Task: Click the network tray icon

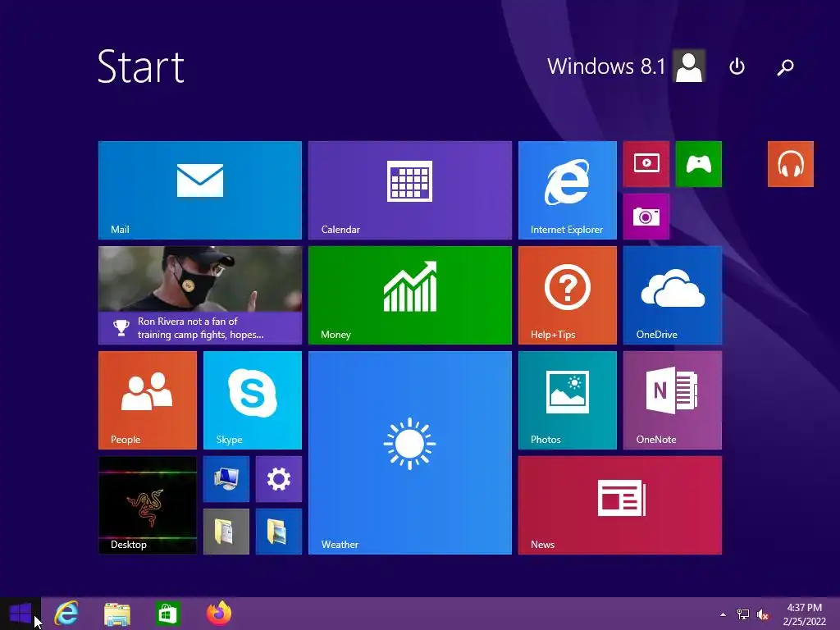Action: [x=743, y=614]
